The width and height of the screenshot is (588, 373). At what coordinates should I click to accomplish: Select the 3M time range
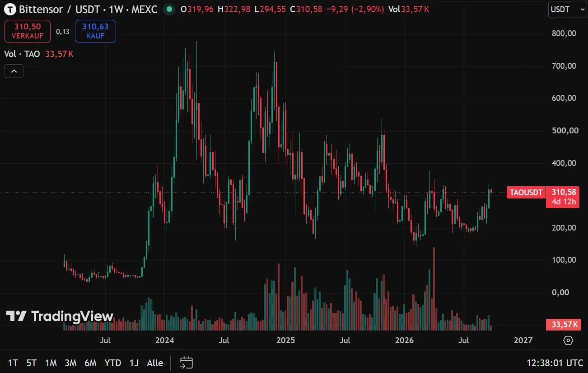(x=70, y=363)
